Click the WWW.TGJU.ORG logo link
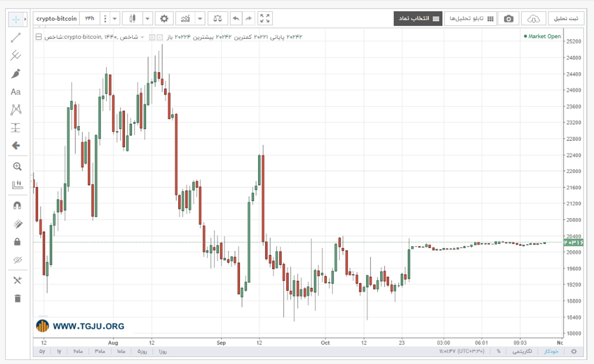 80,326
